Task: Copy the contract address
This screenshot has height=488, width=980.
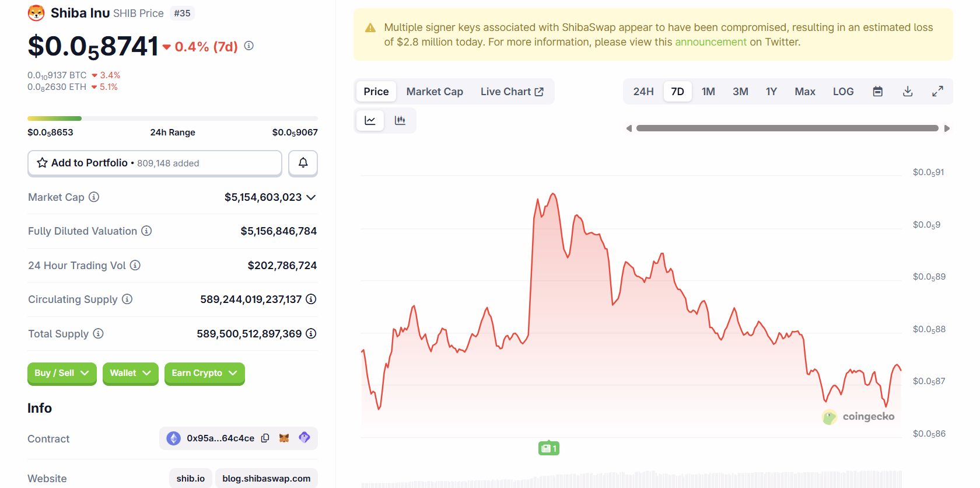Action: click(x=265, y=438)
